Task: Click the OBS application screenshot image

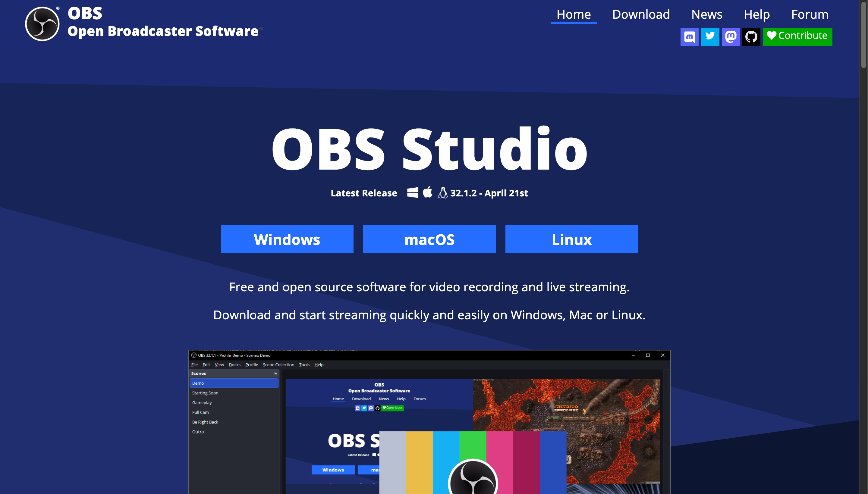Action: coord(429,422)
